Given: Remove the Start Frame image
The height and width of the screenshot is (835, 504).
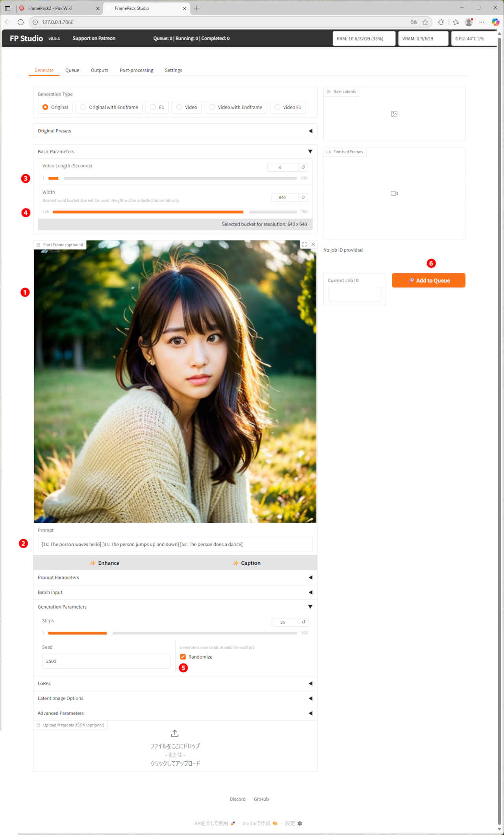Looking at the screenshot, I should 313,245.
